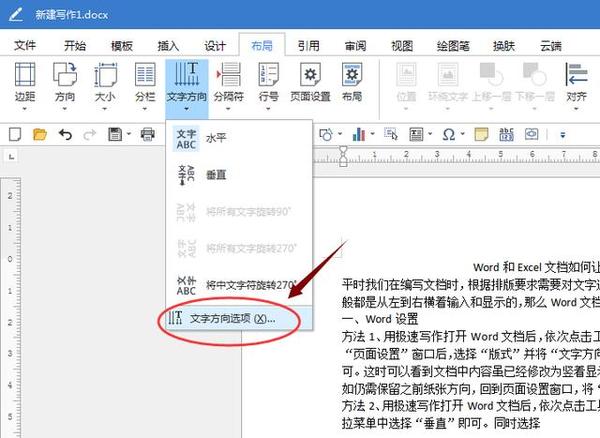Open the 文件 menu tab
The height and width of the screenshot is (438, 600).
(25, 46)
